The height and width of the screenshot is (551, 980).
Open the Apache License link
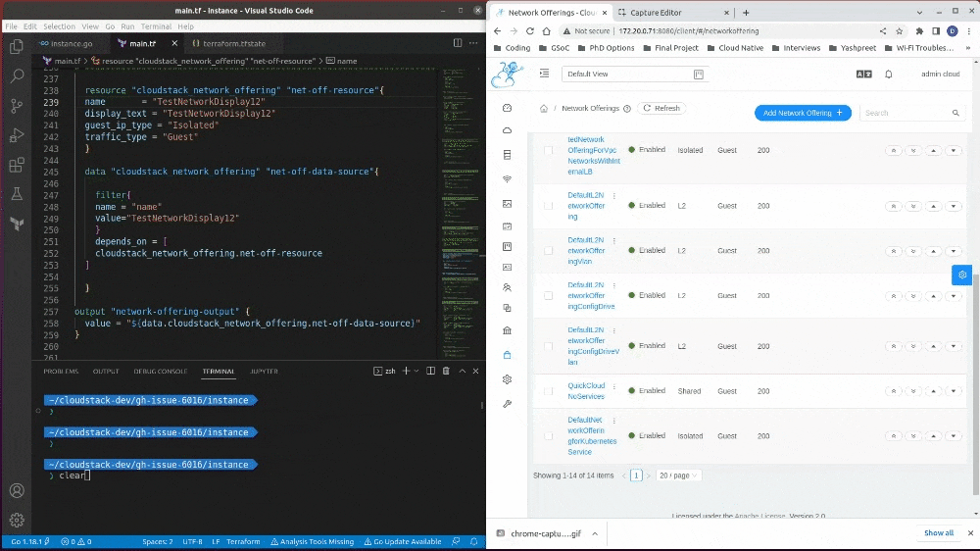[x=759, y=516]
